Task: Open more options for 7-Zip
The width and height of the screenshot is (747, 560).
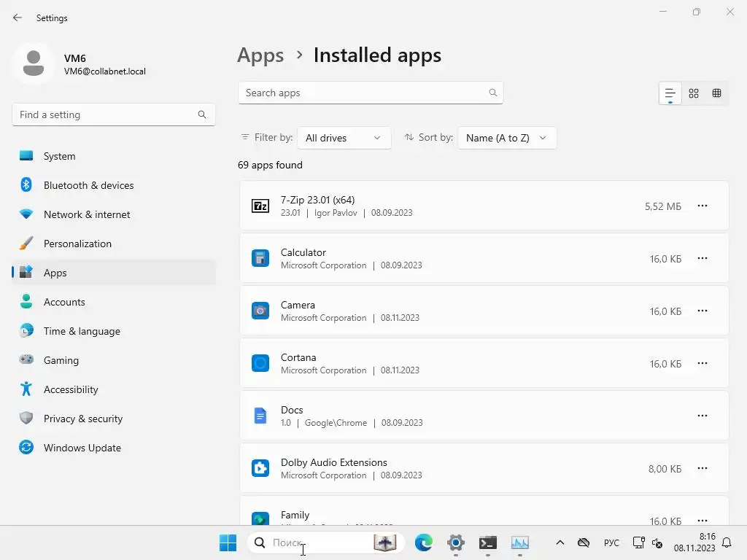Action: (x=703, y=206)
